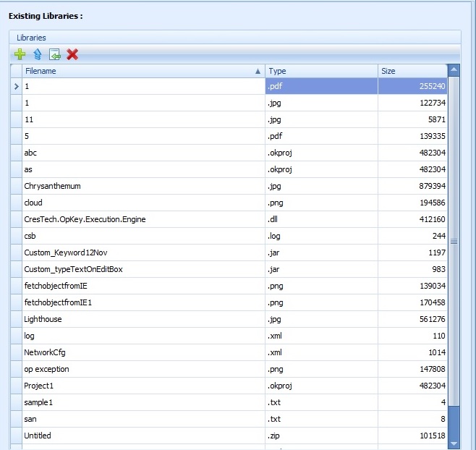Select the NetworkCfg filename cell
Viewport: 476px width, 450px height.
click(x=143, y=352)
